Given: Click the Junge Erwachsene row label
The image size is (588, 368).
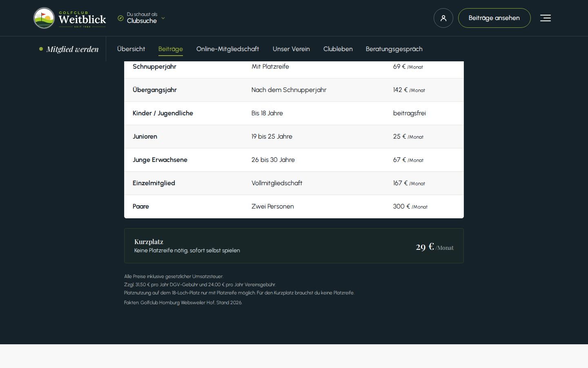Looking at the screenshot, I should 160,160.
